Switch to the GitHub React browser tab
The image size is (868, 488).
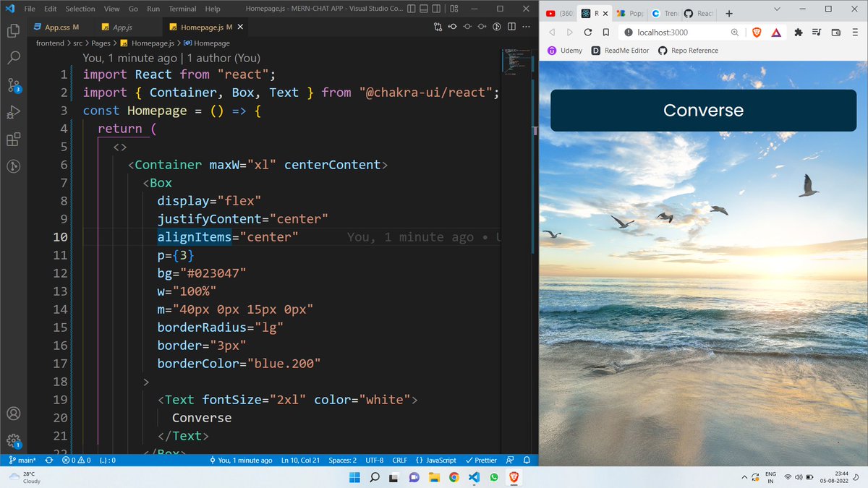point(698,13)
